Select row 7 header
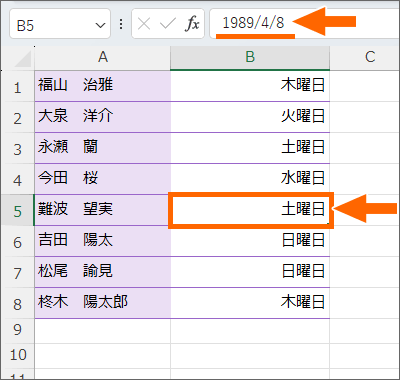Image resolution: width=400 pixels, height=380 pixels. [17, 272]
